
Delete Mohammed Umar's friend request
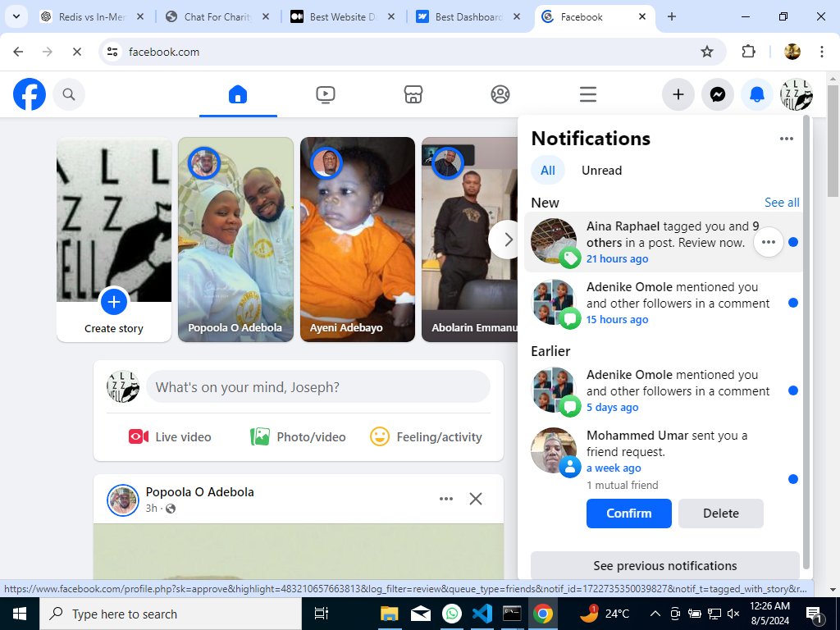721,514
